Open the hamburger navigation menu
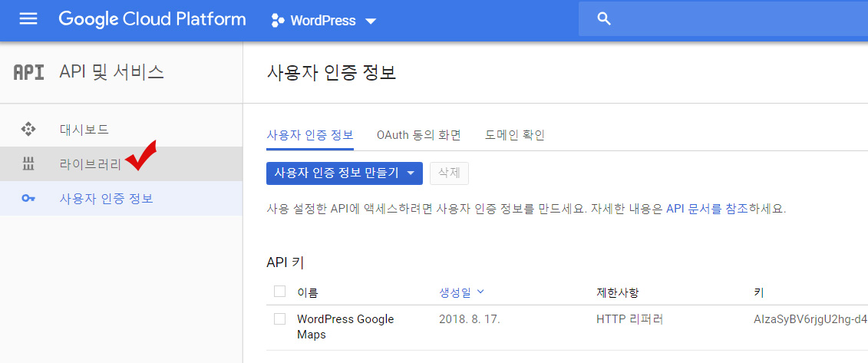This screenshot has width=868, height=363. click(x=28, y=19)
